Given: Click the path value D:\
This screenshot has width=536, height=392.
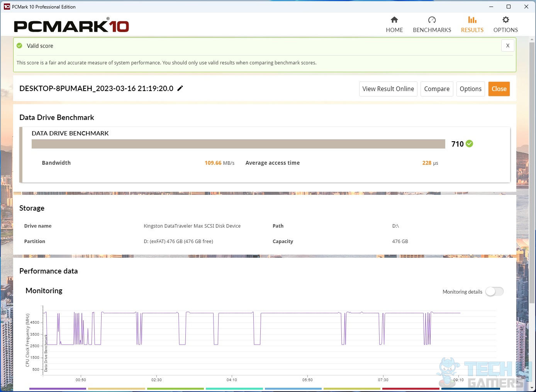Looking at the screenshot, I should (x=395, y=226).
